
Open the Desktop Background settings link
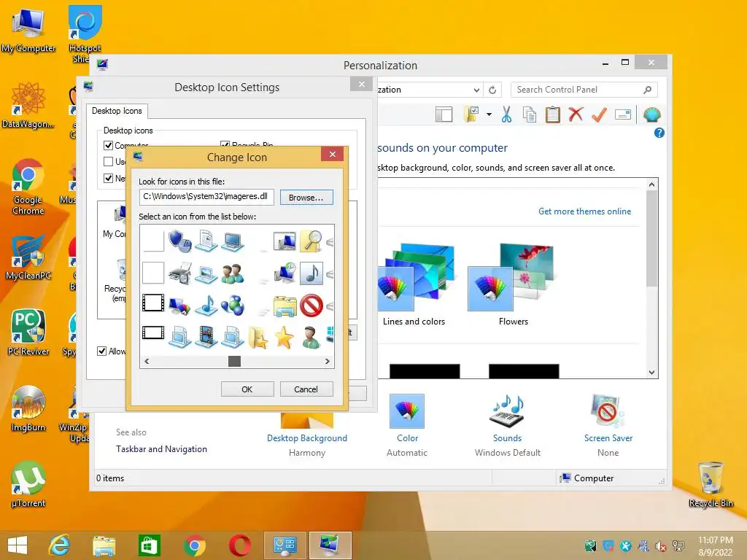(x=307, y=438)
